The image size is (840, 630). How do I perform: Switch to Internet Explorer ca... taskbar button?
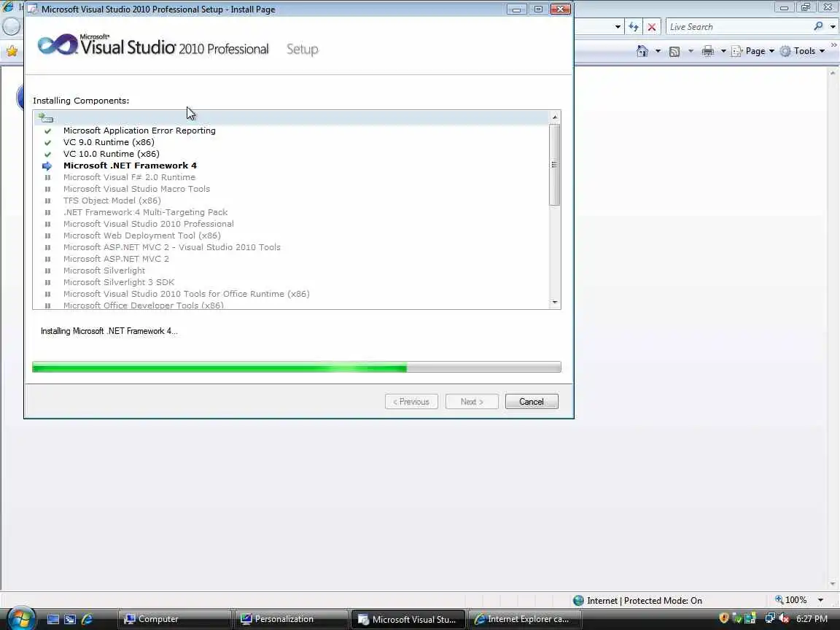pyautogui.click(x=524, y=619)
